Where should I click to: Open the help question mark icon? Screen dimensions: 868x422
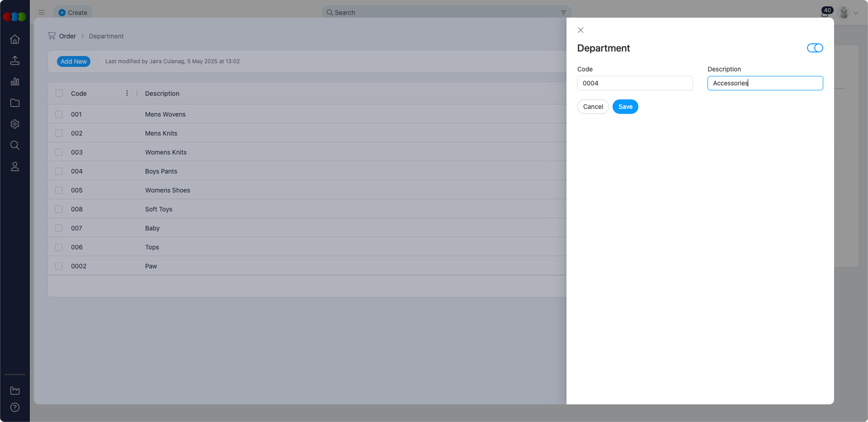click(15, 408)
